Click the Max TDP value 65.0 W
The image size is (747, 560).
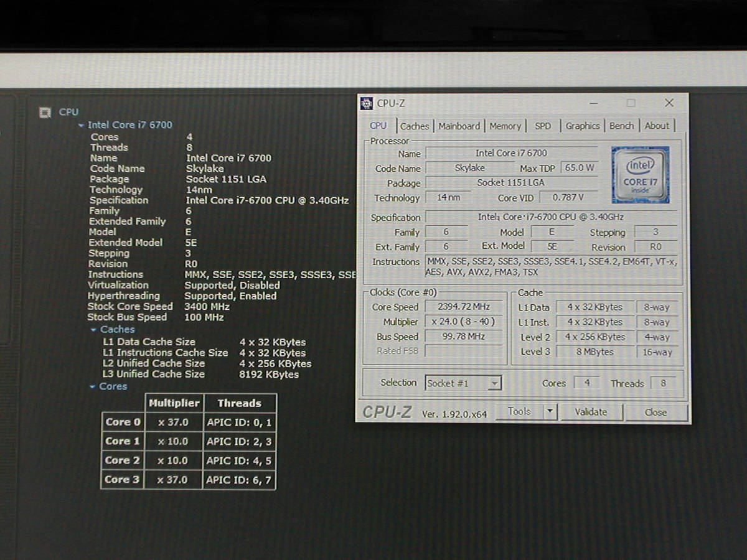[579, 168]
